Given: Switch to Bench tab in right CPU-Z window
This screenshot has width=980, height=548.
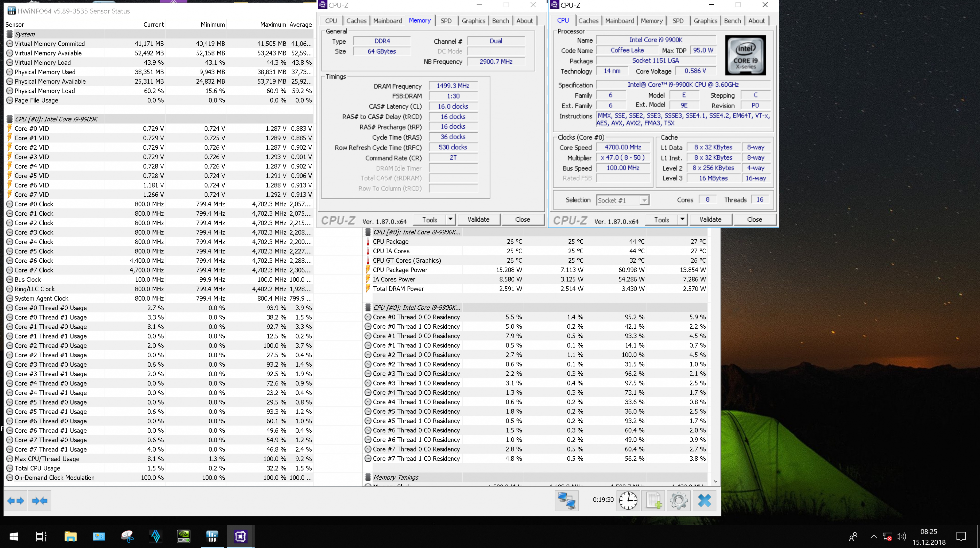Looking at the screenshot, I should point(732,21).
